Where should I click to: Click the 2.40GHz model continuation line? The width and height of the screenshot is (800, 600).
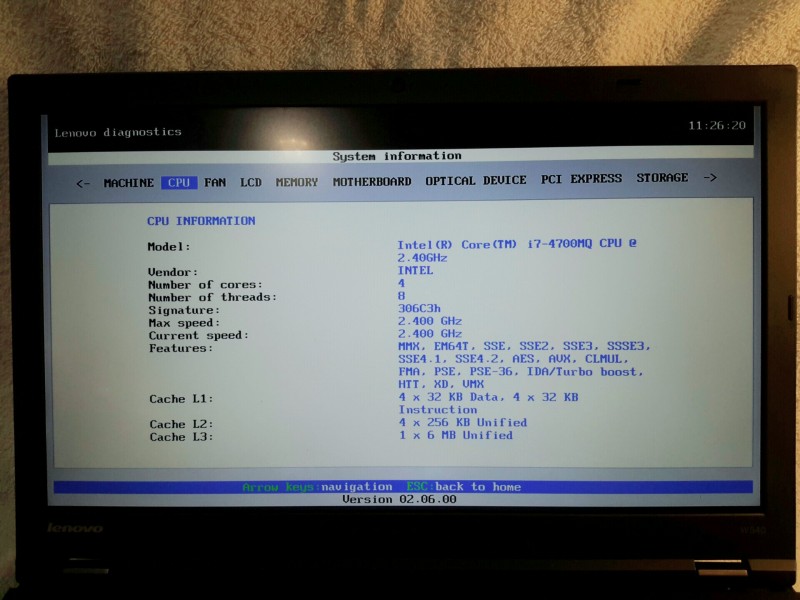[422, 258]
